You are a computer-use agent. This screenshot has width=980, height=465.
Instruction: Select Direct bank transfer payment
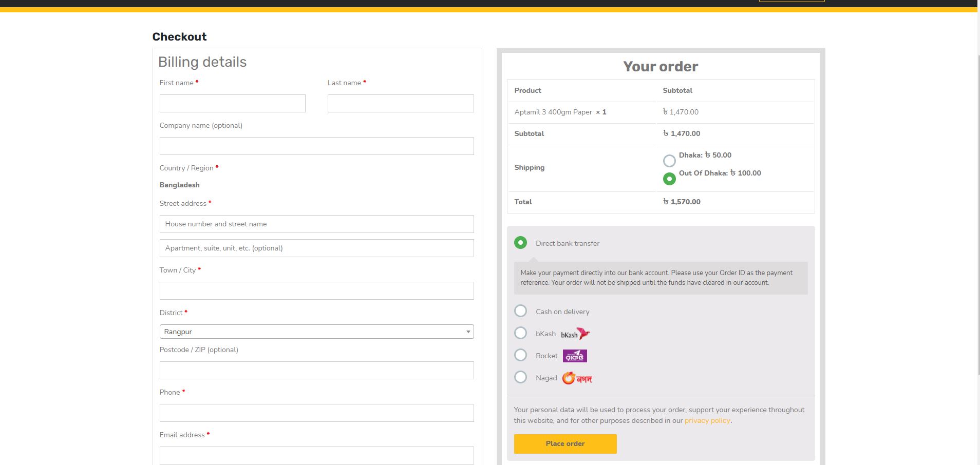[x=520, y=243]
